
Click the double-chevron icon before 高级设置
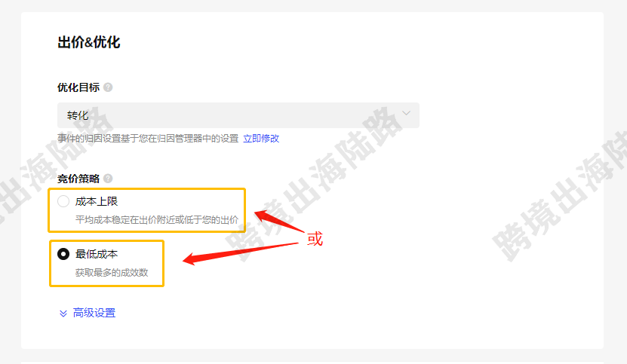[x=63, y=314]
